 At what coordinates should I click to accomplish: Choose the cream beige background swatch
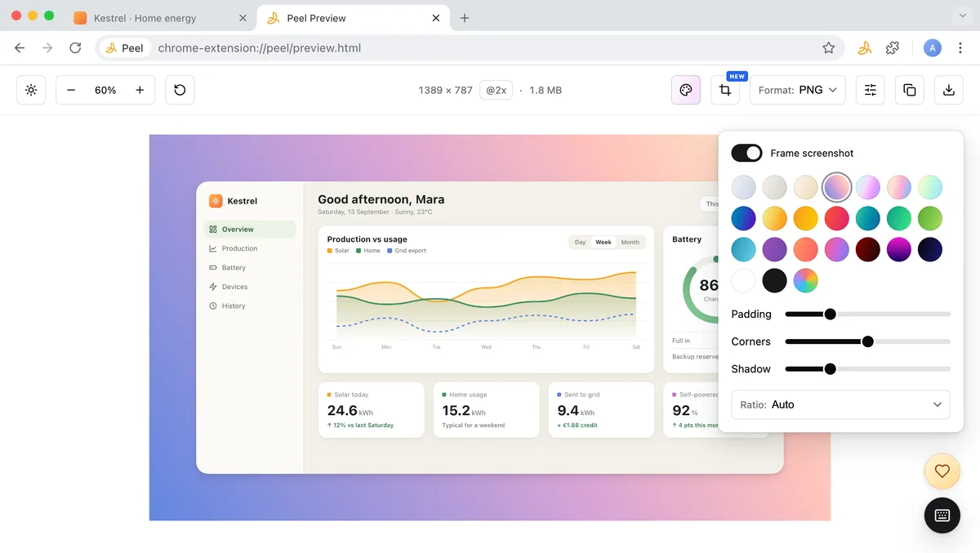805,187
